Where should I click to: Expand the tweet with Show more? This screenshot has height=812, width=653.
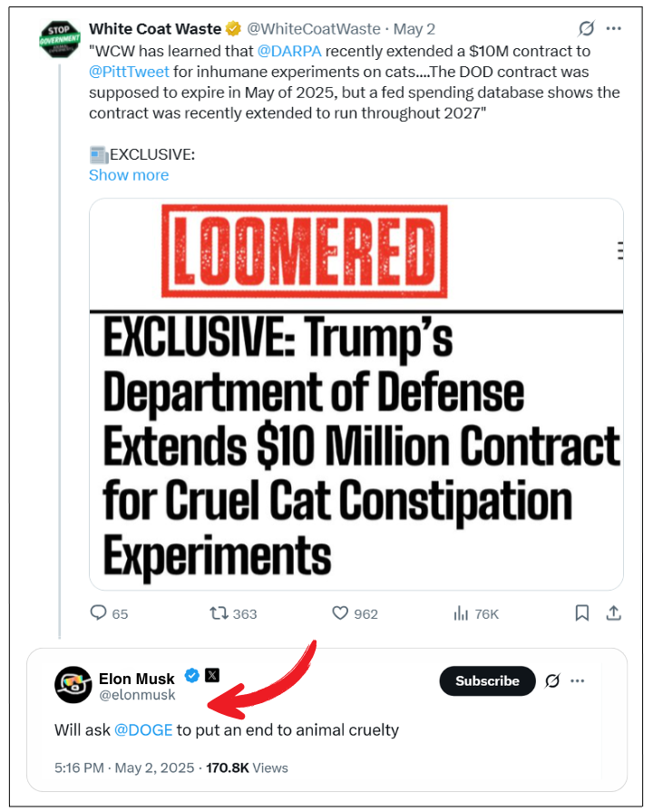point(129,175)
